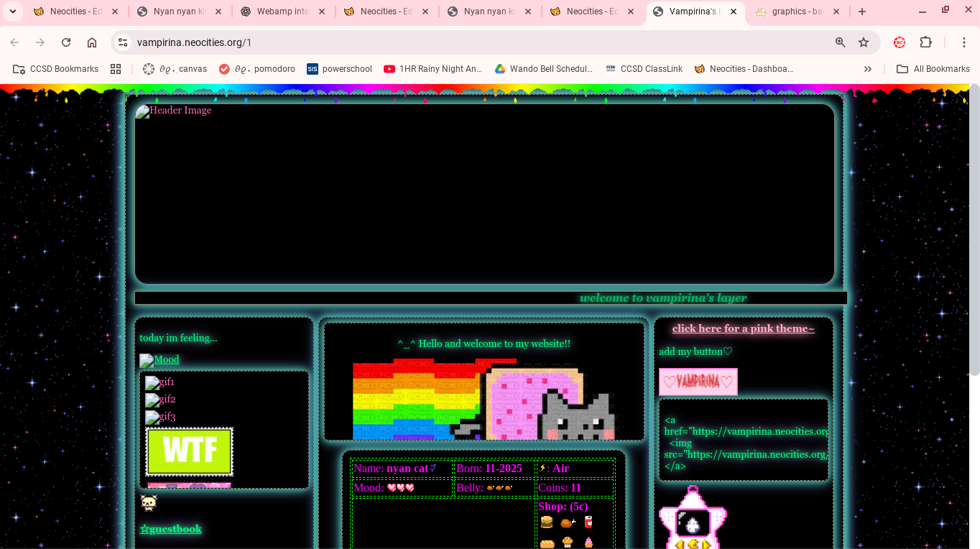Click the muffin shop item
Screen dimensions: 980x549
(568, 543)
